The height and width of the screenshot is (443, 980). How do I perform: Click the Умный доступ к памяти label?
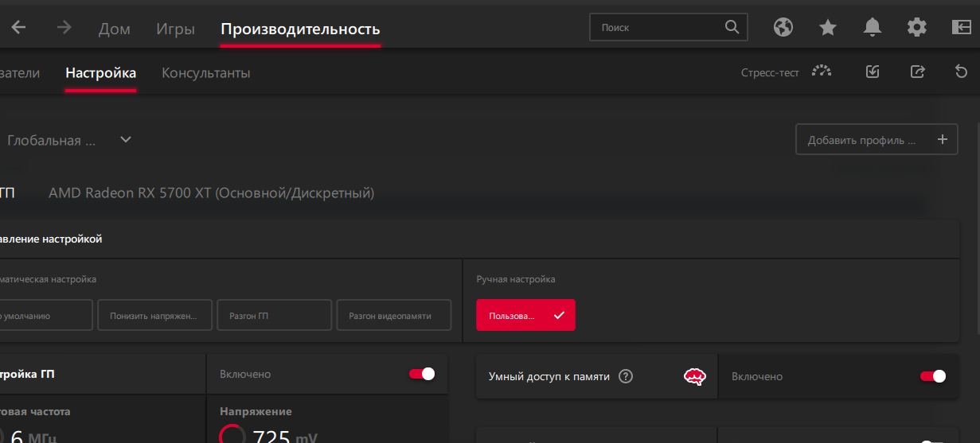(549, 376)
